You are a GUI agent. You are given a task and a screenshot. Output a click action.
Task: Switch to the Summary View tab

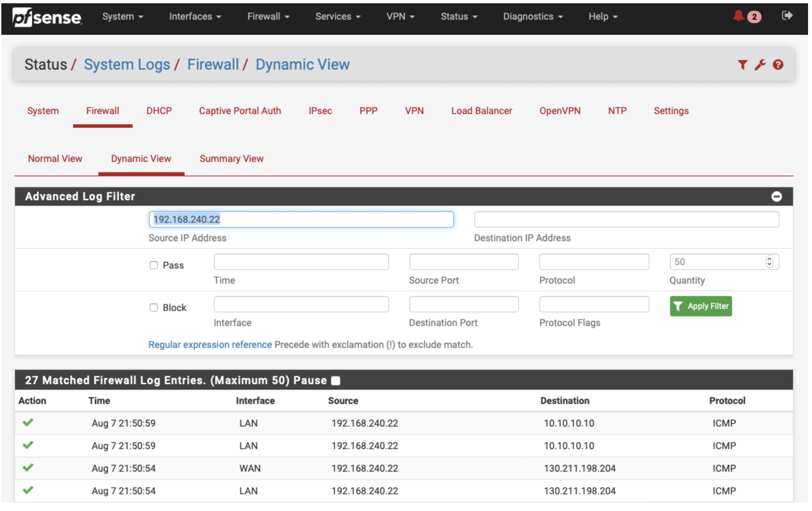point(231,159)
